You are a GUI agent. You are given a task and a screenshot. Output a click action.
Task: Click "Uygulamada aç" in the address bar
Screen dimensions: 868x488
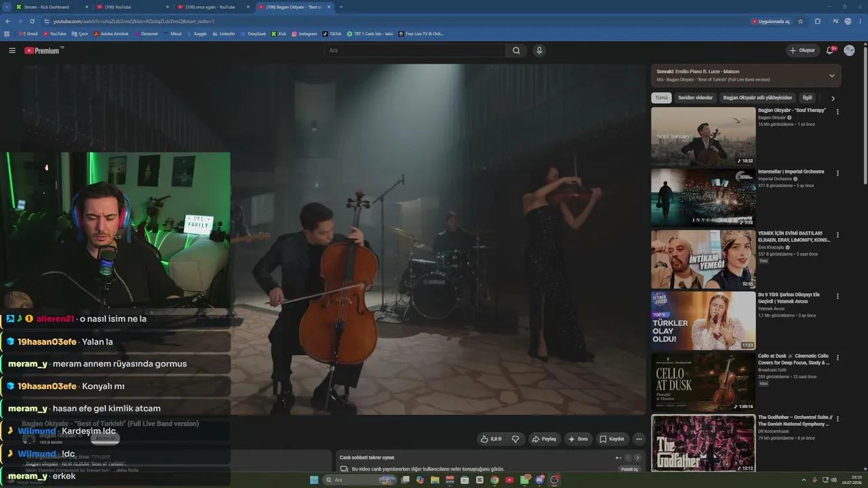click(771, 21)
